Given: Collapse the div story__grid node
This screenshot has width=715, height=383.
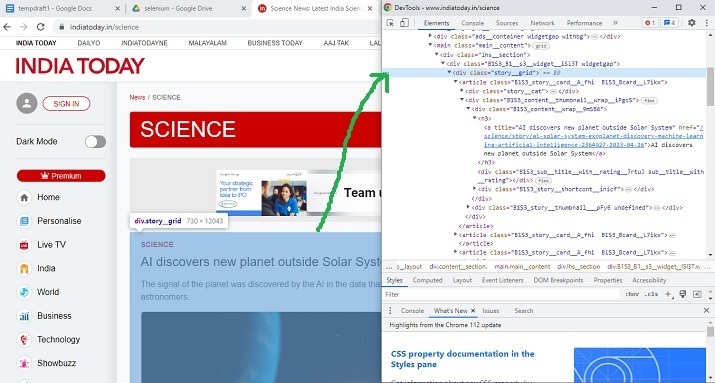Looking at the screenshot, I should tap(449, 72).
